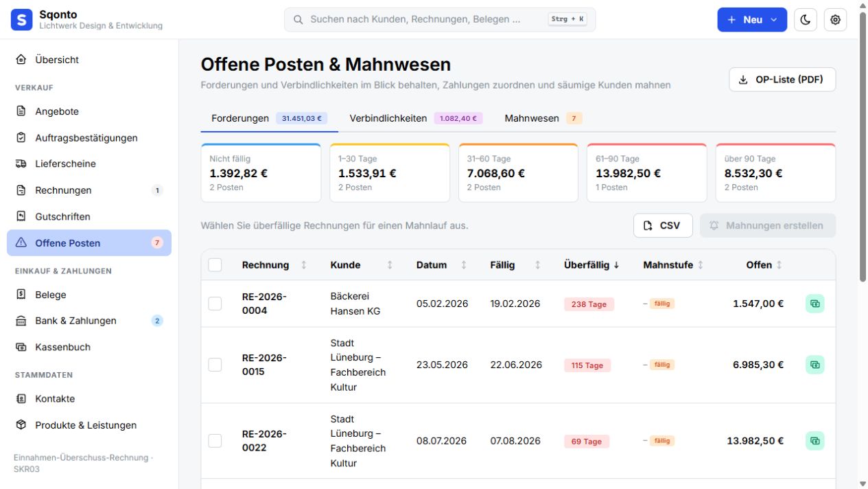Click the Rechnungen sidebar icon

[21, 190]
